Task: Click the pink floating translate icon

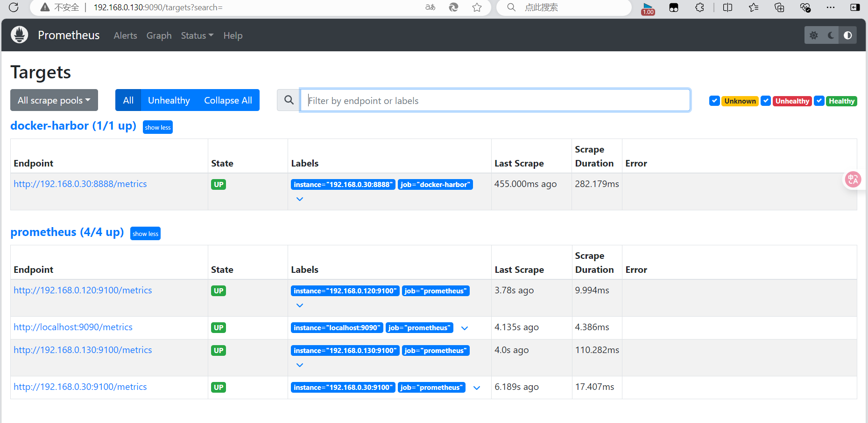Action: click(x=853, y=180)
